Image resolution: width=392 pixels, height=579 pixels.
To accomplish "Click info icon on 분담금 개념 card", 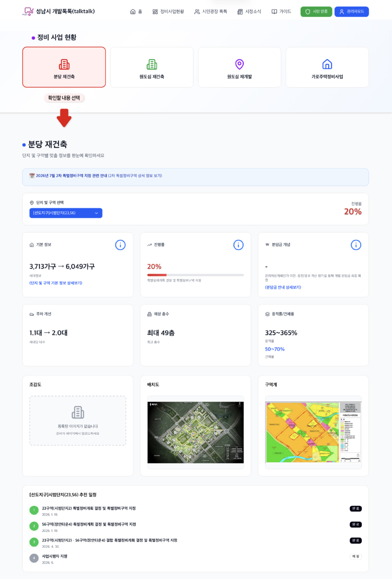I will point(356,245).
